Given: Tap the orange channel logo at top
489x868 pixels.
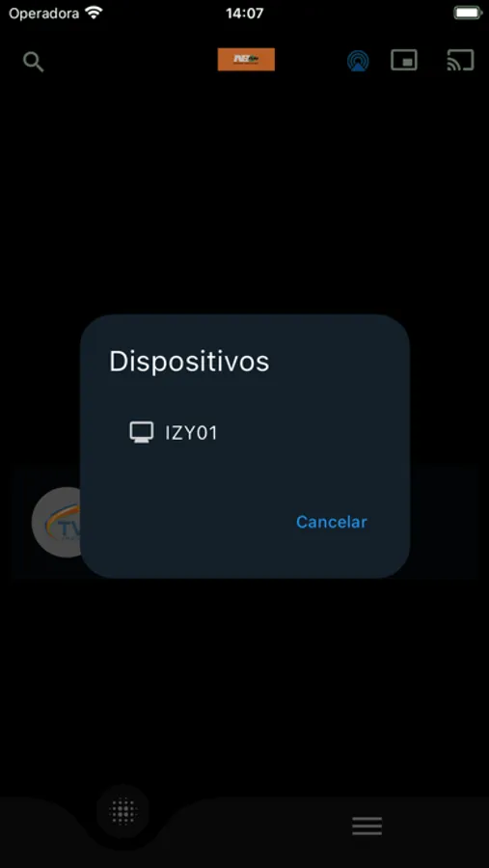Looking at the screenshot, I should (x=246, y=60).
